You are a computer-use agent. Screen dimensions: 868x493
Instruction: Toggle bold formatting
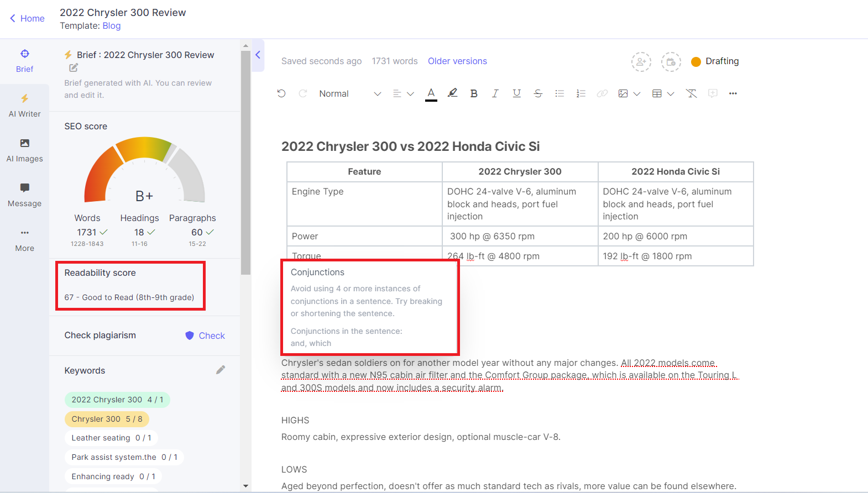[x=474, y=93]
